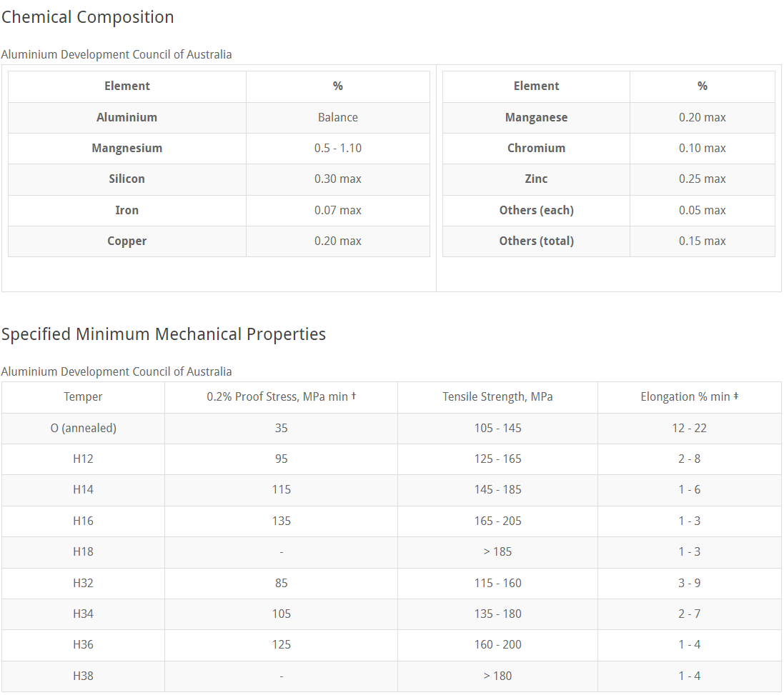
Task: Click the Tensile Strength, MPa header
Action: [497, 396]
